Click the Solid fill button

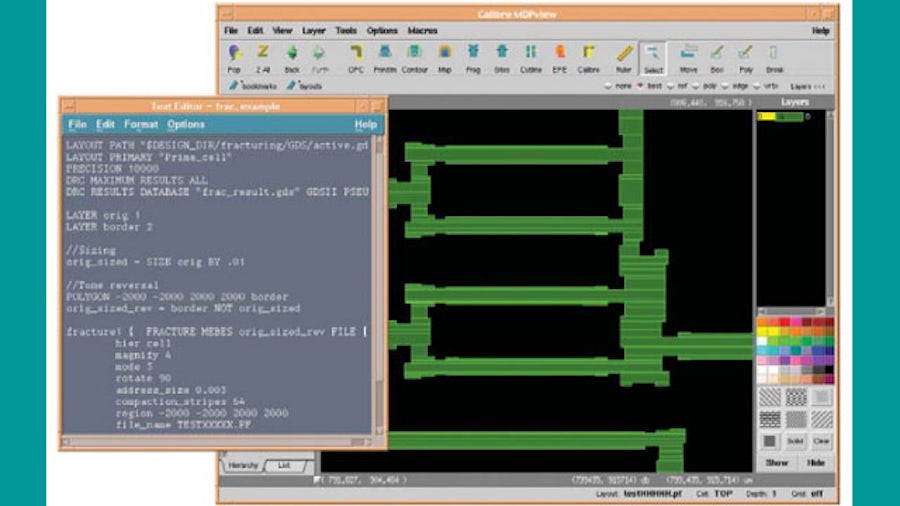795,441
